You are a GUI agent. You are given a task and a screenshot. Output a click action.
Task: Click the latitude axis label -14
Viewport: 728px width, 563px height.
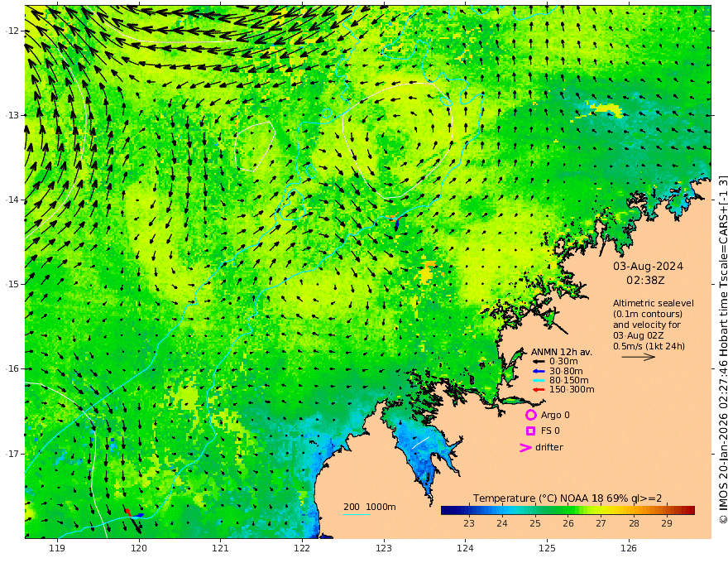[12, 200]
